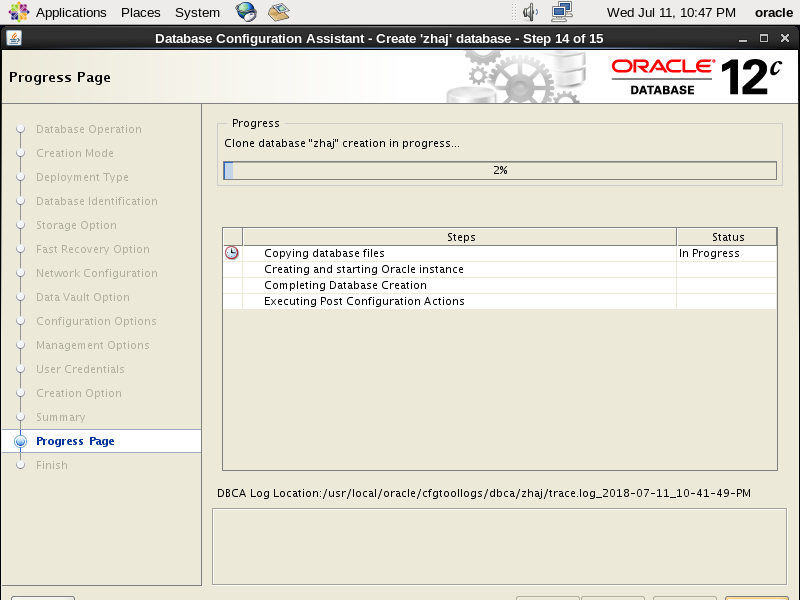The width and height of the screenshot is (800, 600).
Task: Click the network computers icon
Action: click(562, 12)
